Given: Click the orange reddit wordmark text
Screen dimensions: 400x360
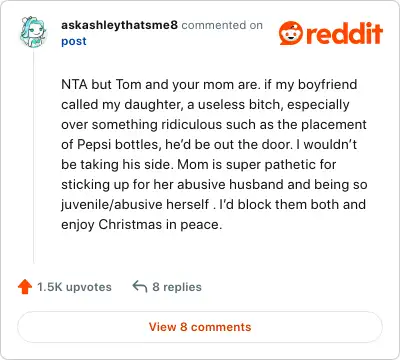Looking at the screenshot, I should pyautogui.click(x=344, y=33).
